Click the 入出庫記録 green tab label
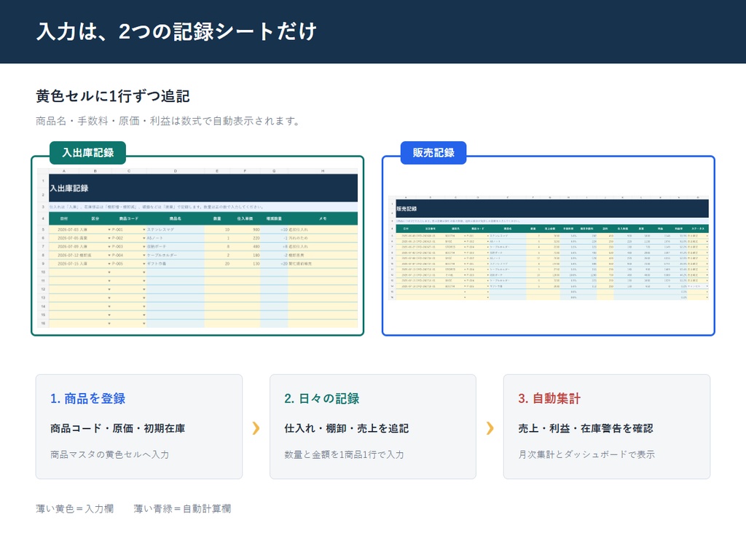The height and width of the screenshot is (560, 746). coord(87,153)
